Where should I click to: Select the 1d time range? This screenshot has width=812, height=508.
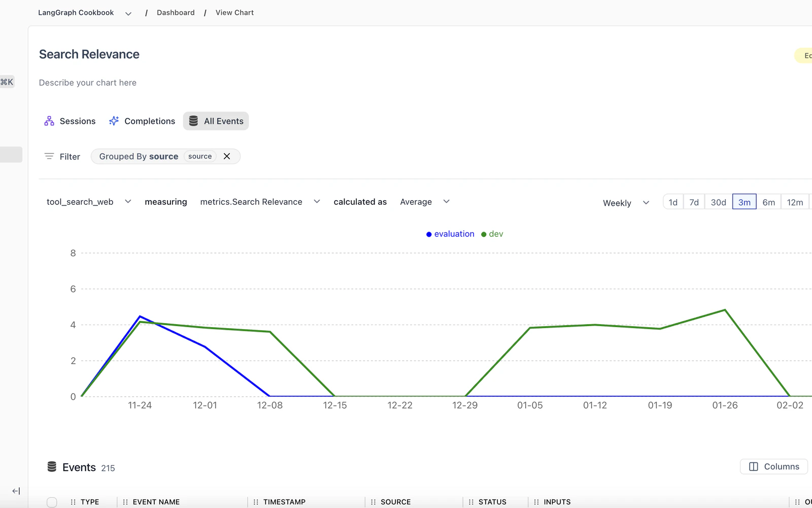[x=673, y=202]
